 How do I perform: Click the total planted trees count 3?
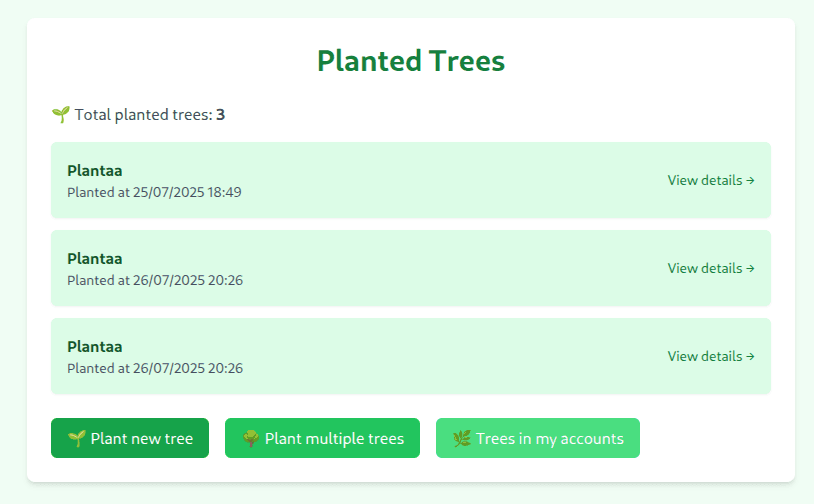coord(220,115)
